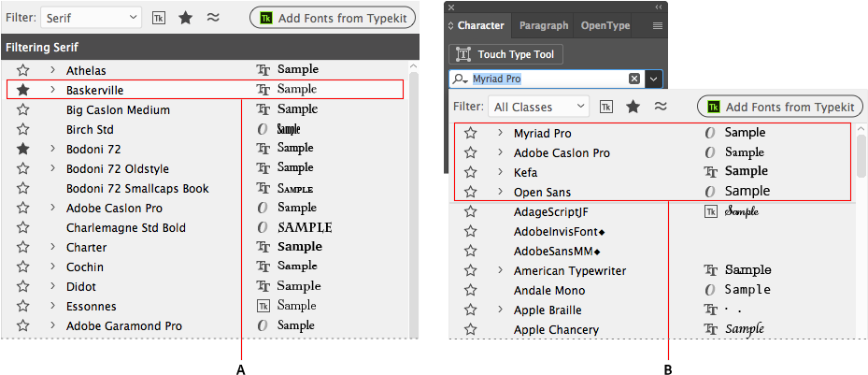Image resolution: width=868 pixels, height=375 pixels.
Task: Expand American Typewriter font family
Action: tap(500, 271)
